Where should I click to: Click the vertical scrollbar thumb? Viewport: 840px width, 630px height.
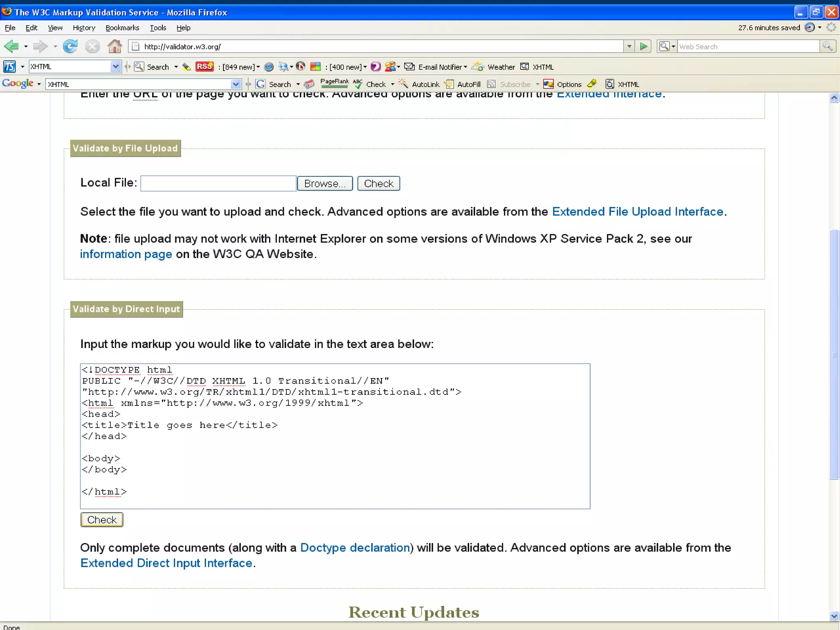(x=834, y=355)
